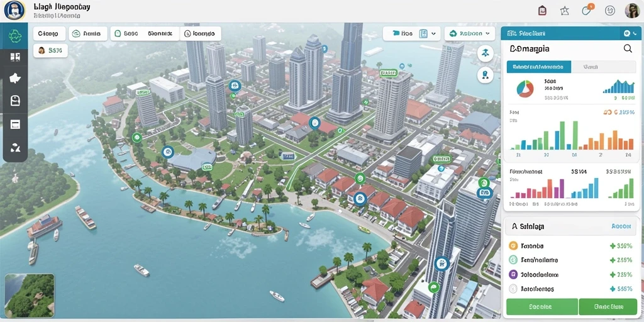Open the forest thumbnail in map corner
This screenshot has height=322, width=644.
(x=30, y=296)
